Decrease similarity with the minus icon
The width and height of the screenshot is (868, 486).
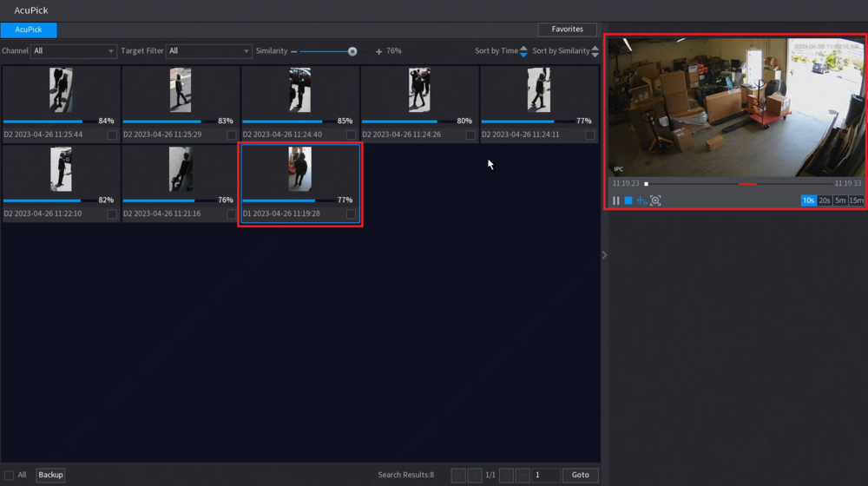pos(293,51)
